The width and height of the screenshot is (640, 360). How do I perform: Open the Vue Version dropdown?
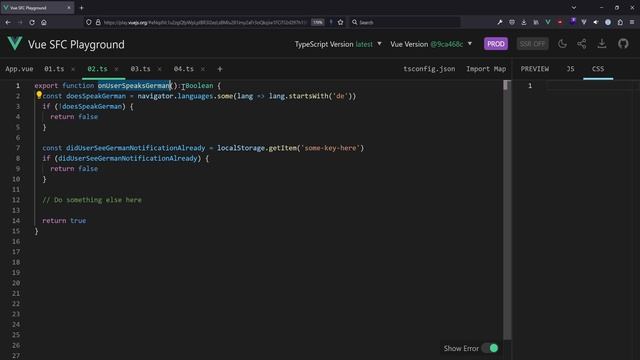[431, 44]
